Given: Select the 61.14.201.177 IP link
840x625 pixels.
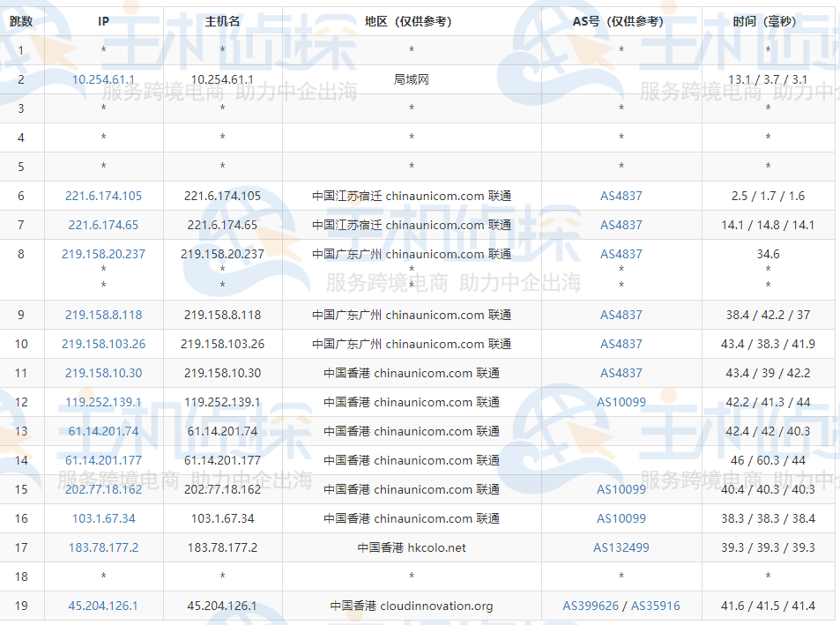Looking at the screenshot, I should [103, 460].
